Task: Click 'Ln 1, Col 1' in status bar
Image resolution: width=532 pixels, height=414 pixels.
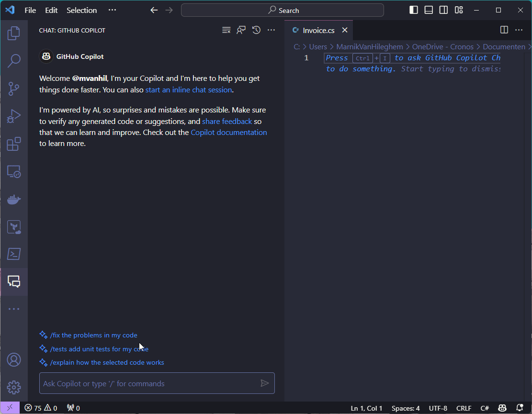Action: [366, 408]
